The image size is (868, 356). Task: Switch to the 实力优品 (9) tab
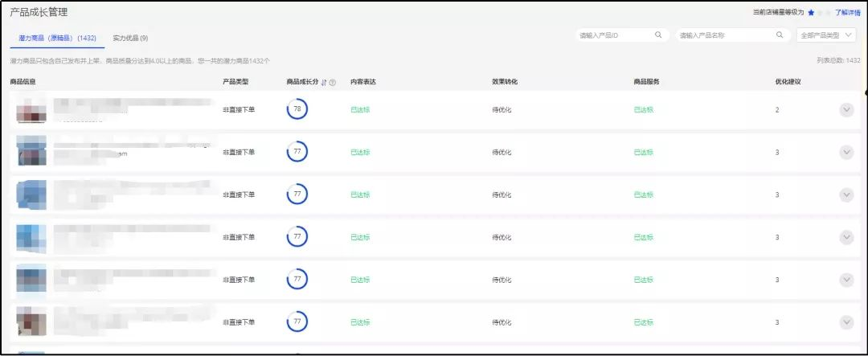tap(130, 38)
